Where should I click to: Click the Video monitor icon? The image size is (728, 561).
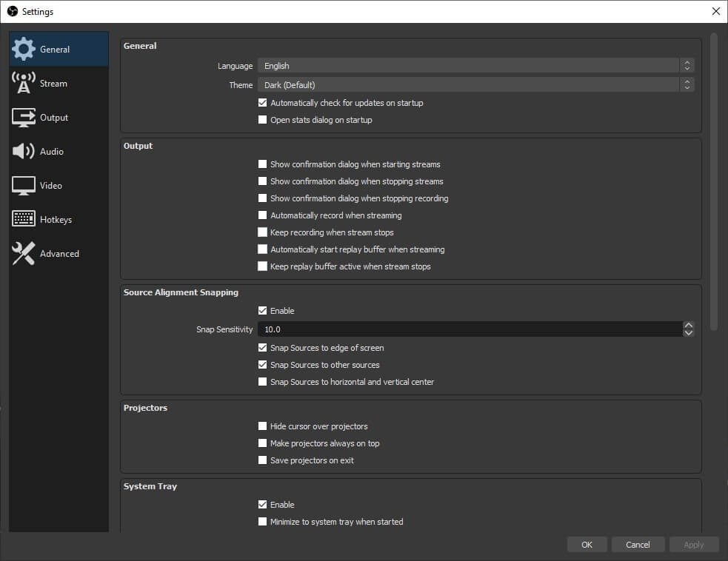click(23, 186)
